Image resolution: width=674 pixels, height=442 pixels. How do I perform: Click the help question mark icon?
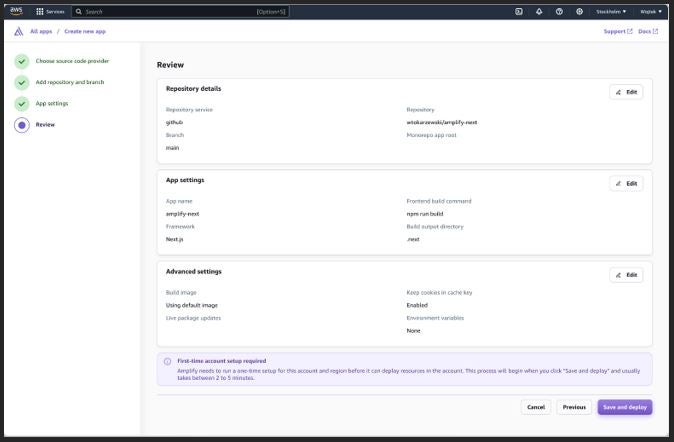(559, 11)
